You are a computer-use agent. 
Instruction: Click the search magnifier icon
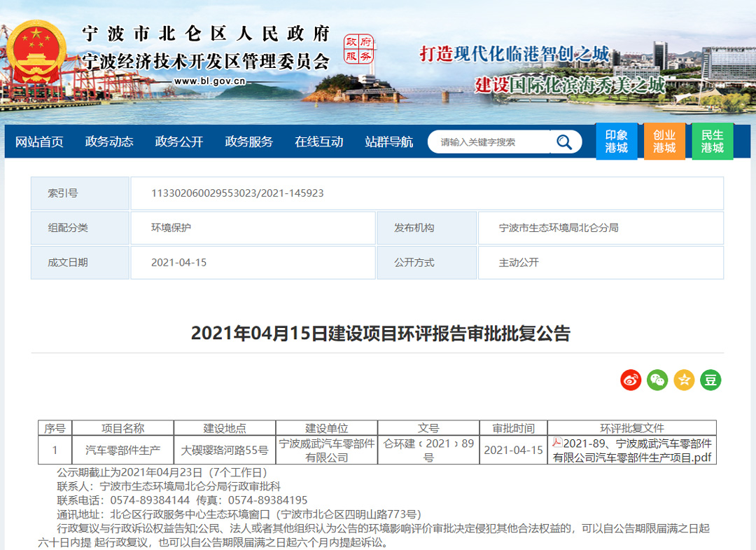(x=564, y=142)
